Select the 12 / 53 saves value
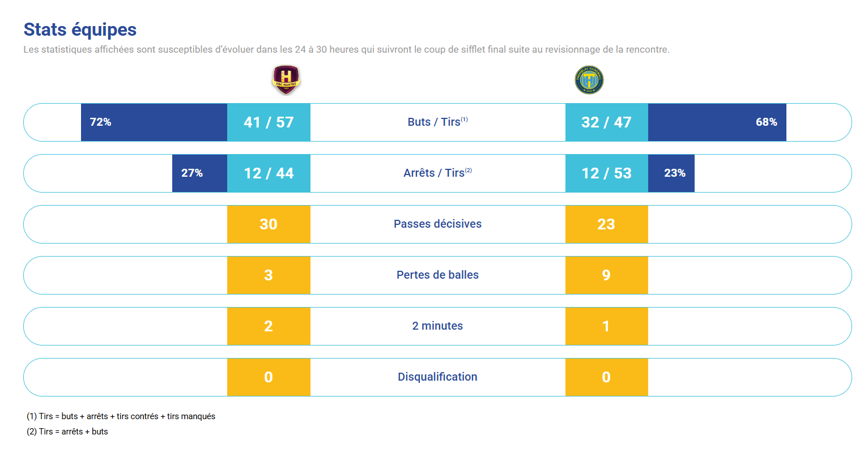The width and height of the screenshot is (868, 452). pyautogui.click(x=606, y=173)
